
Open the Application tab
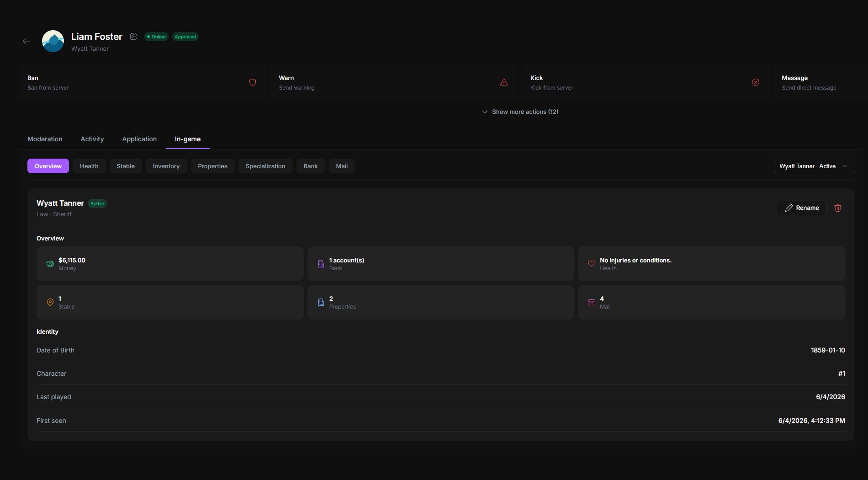(x=139, y=139)
